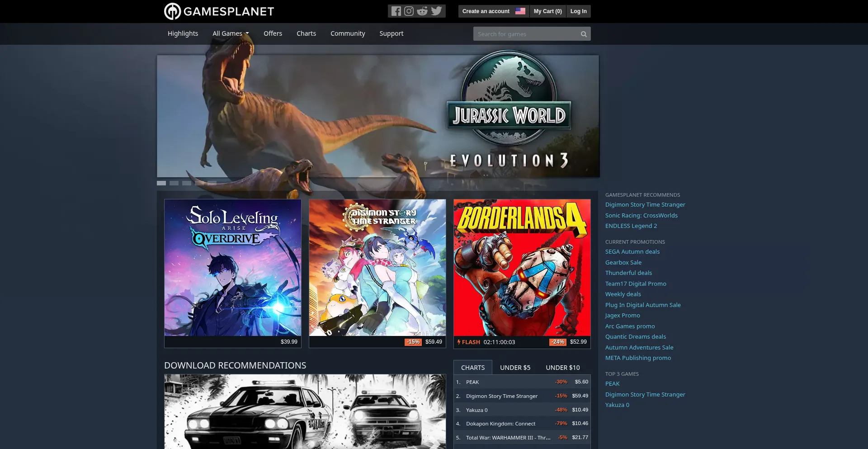The image size is (868, 449).
Task: Open the Instagram icon in header
Action: [409, 11]
